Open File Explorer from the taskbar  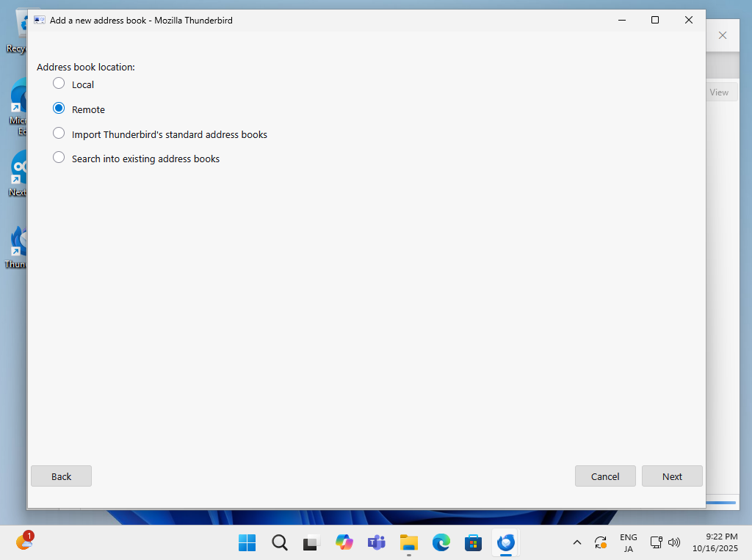click(408, 542)
